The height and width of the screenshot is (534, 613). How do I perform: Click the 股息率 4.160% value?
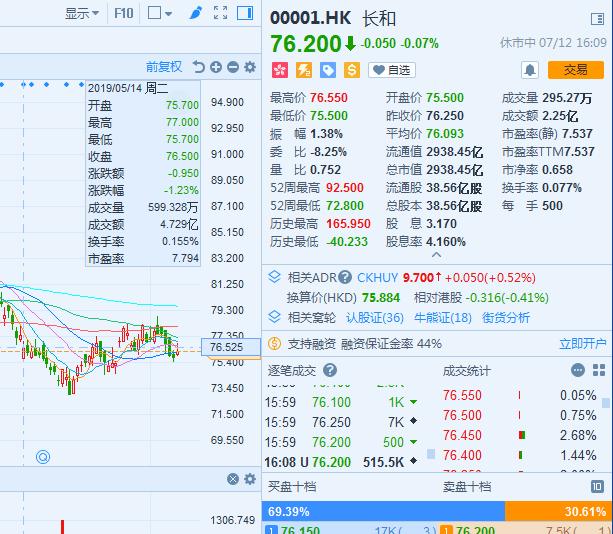click(x=446, y=242)
